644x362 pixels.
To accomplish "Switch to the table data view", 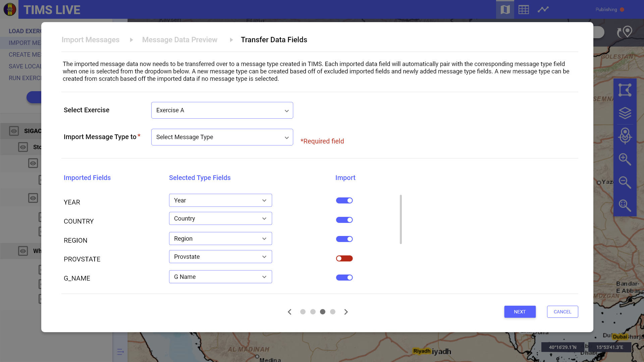I will click(x=524, y=9).
